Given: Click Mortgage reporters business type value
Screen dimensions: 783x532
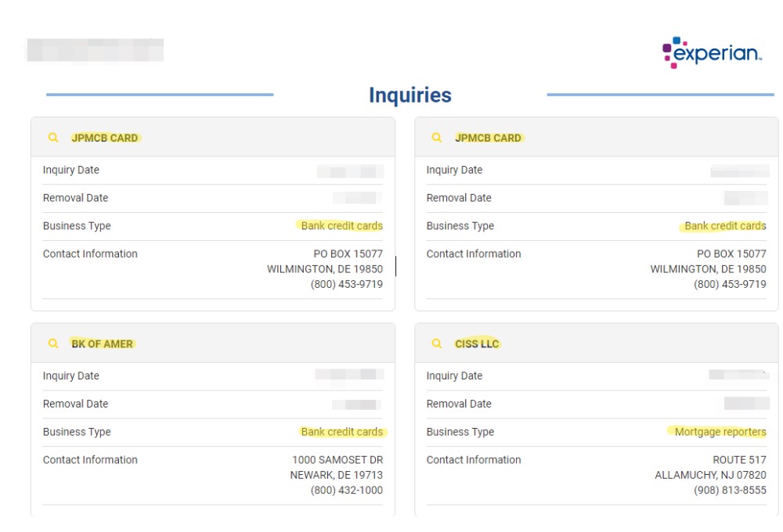Looking at the screenshot, I should click(720, 432).
